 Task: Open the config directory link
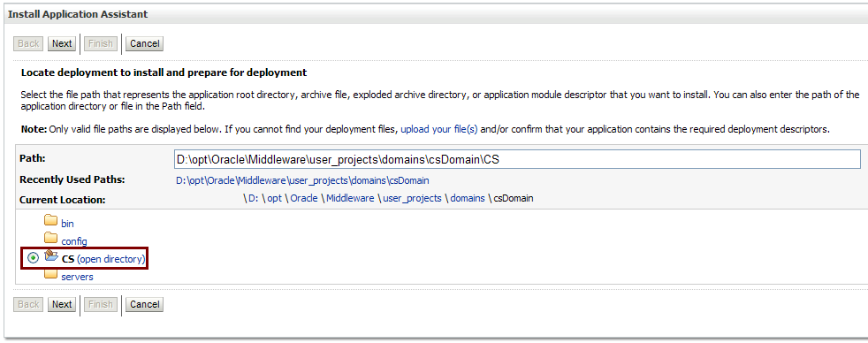[74, 241]
